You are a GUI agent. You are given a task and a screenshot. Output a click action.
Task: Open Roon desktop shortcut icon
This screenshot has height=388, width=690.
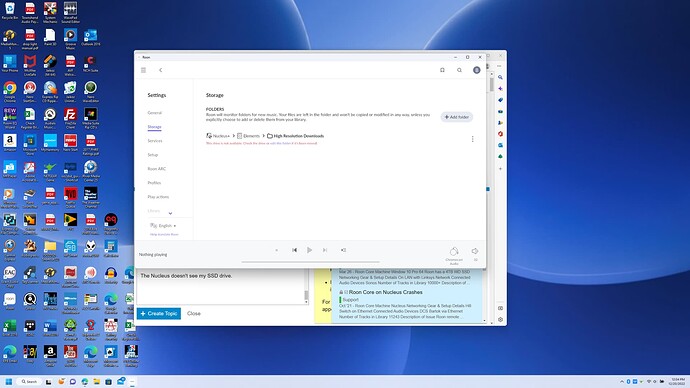[x=10, y=301]
